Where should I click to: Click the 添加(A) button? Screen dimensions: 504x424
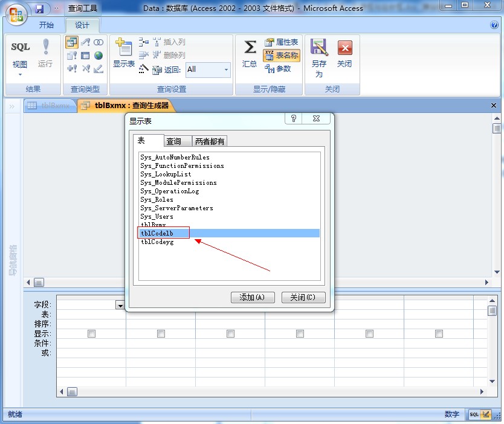253,297
